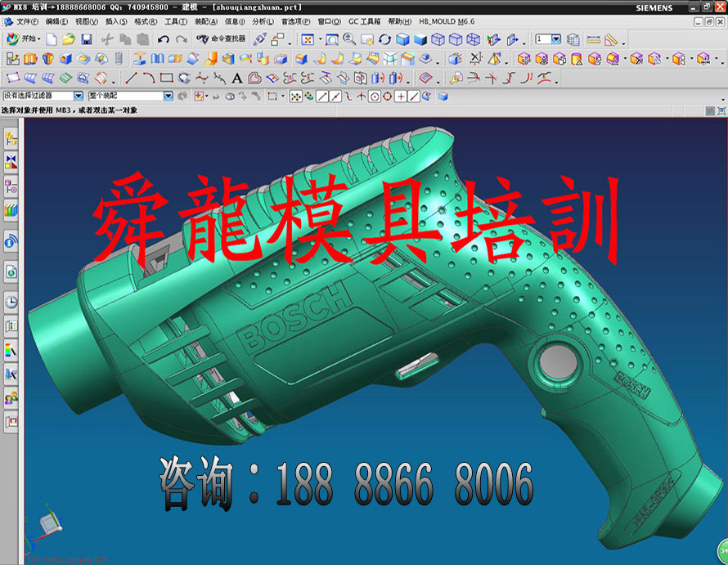Toggle Enable Snap Point option
This screenshot has width=728, height=565.
pos(296,96)
